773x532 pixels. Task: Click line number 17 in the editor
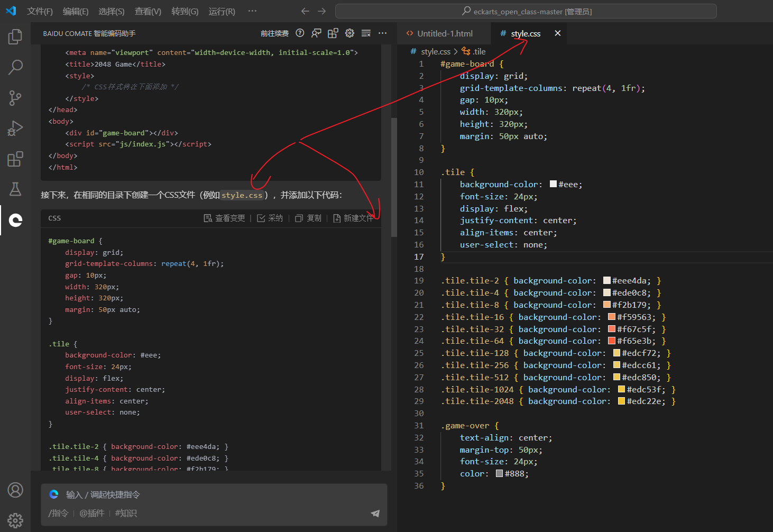[419, 256]
